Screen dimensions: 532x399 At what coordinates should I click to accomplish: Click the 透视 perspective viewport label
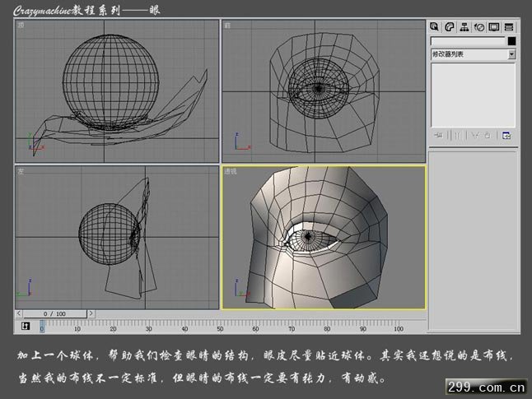tap(231, 172)
